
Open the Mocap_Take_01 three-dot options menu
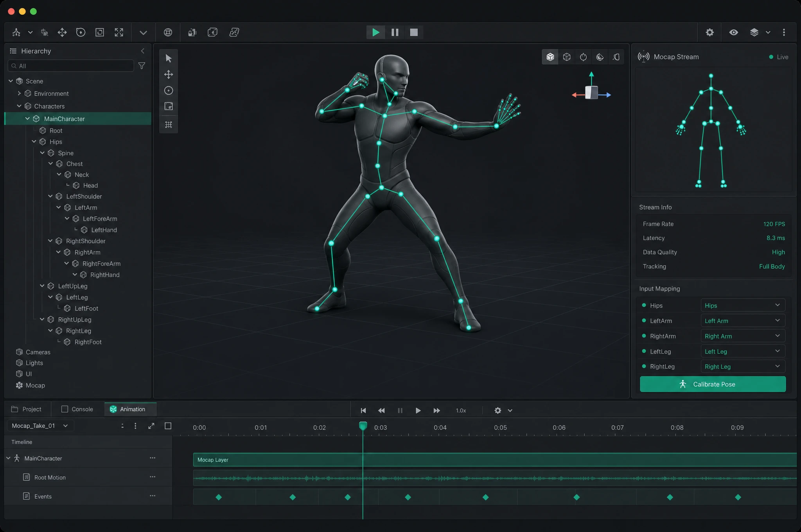pos(135,426)
